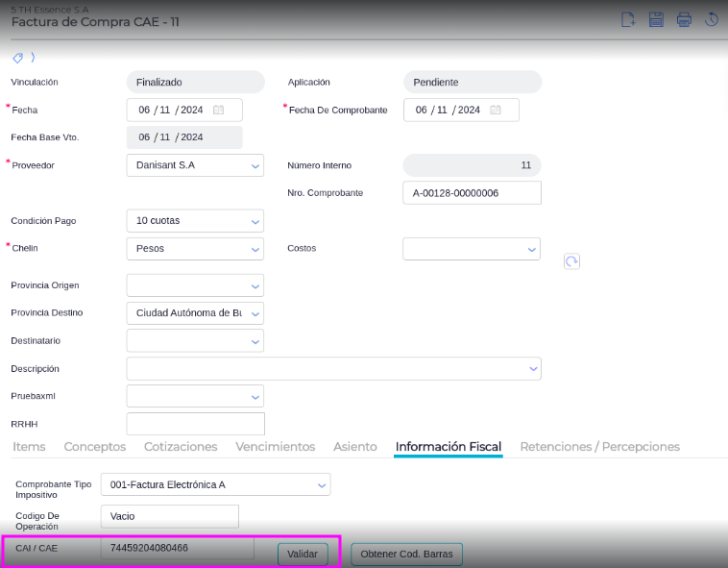Open the history clock icon
Image resolution: width=728 pixels, height=568 pixels.
click(712, 19)
